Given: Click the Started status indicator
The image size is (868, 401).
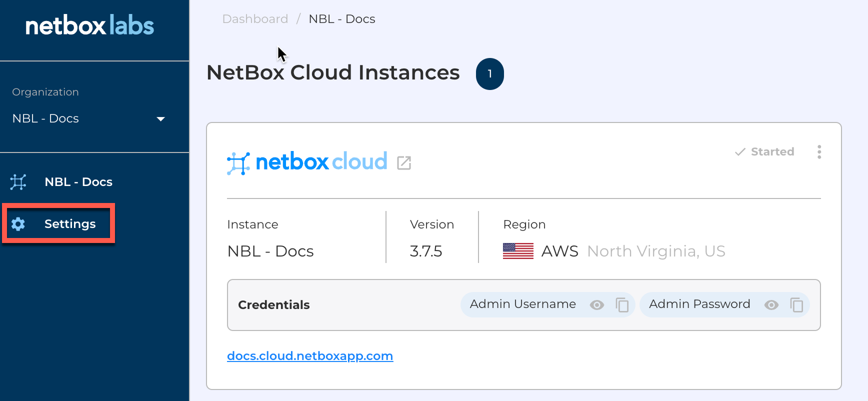Looking at the screenshot, I should (x=764, y=152).
